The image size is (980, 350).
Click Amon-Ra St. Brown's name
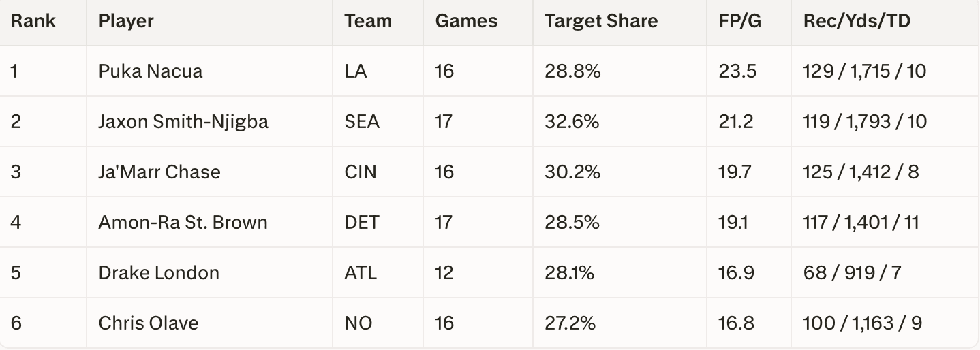click(x=183, y=222)
